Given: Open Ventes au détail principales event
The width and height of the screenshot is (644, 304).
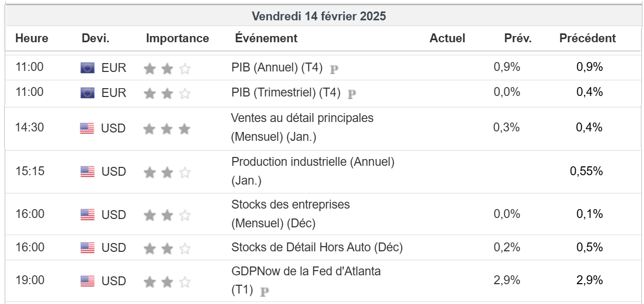Looking at the screenshot, I should [x=302, y=118].
